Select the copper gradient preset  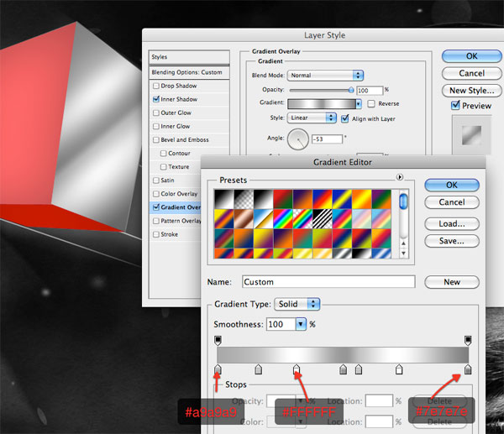coord(244,219)
